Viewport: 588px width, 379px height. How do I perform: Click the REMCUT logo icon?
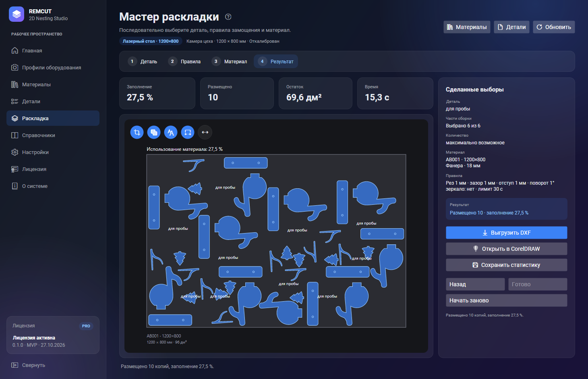pos(17,14)
